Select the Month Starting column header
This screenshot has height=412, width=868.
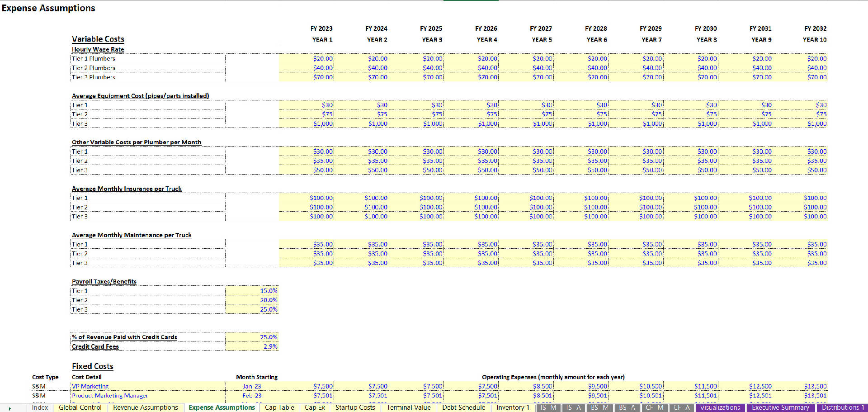coord(257,377)
